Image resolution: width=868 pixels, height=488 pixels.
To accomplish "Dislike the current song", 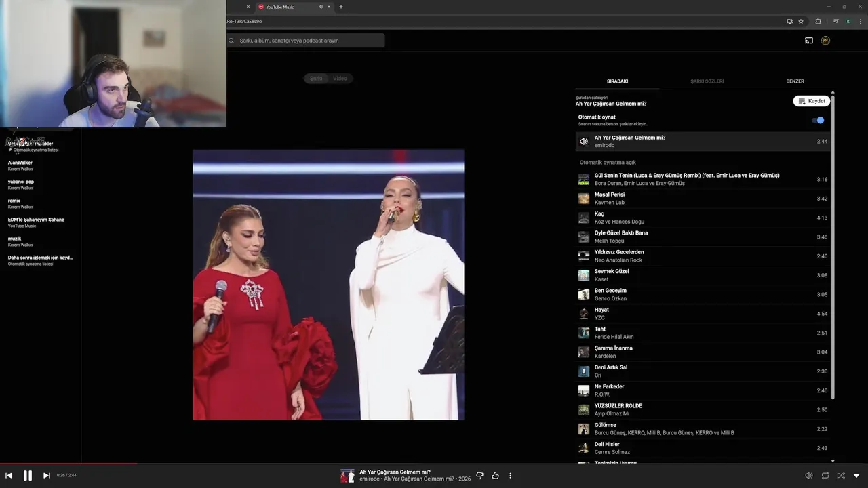I will coord(479,476).
